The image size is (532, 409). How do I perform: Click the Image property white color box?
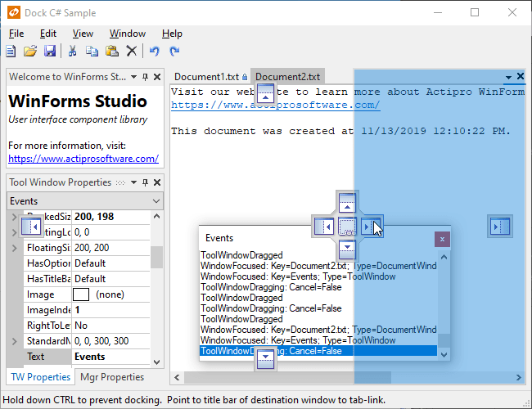[x=82, y=294]
